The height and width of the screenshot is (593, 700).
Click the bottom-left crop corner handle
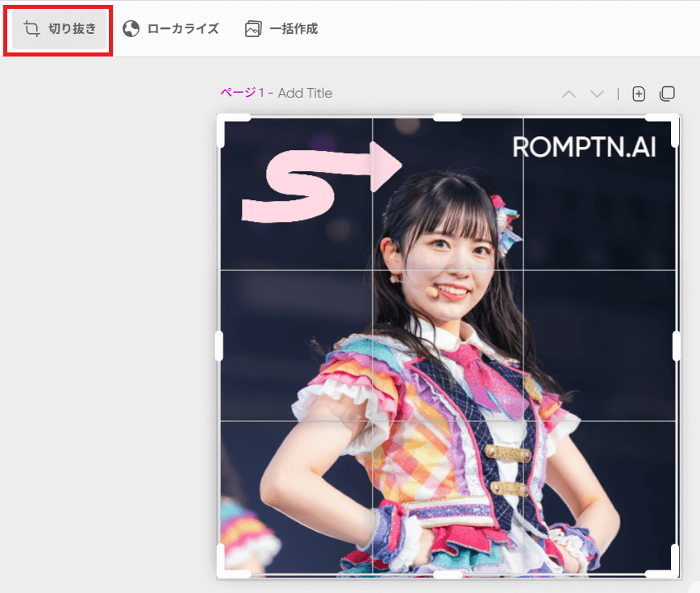point(223,570)
